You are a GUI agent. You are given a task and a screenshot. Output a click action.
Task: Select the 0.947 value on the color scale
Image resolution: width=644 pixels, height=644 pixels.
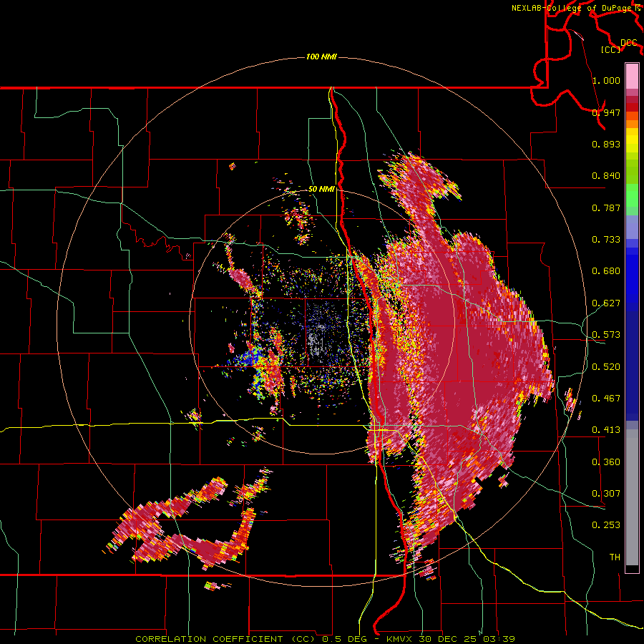tap(606, 112)
